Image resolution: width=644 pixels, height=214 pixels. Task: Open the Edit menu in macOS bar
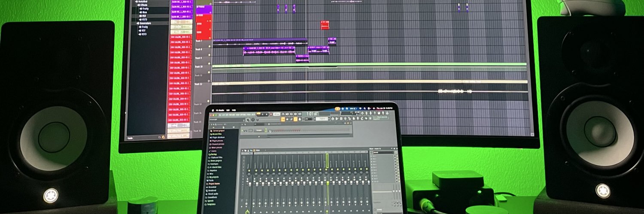click(228, 110)
